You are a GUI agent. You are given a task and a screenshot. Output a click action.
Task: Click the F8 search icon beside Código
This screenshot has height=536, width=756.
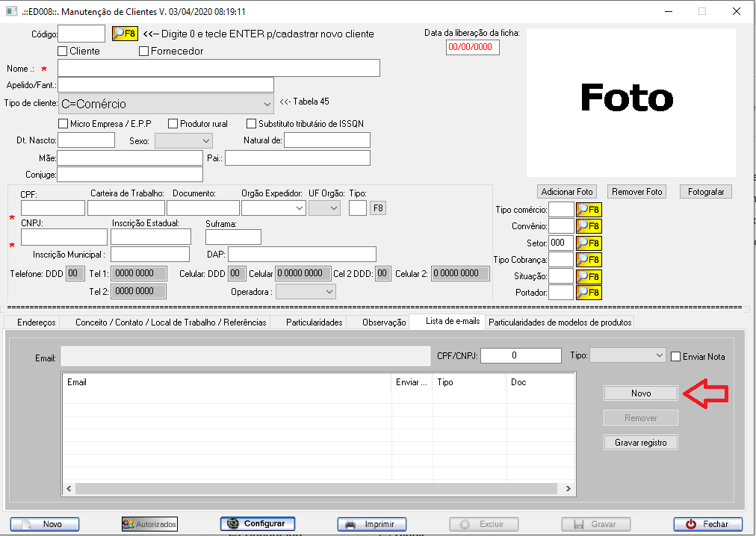pyautogui.click(x=124, y=34)
